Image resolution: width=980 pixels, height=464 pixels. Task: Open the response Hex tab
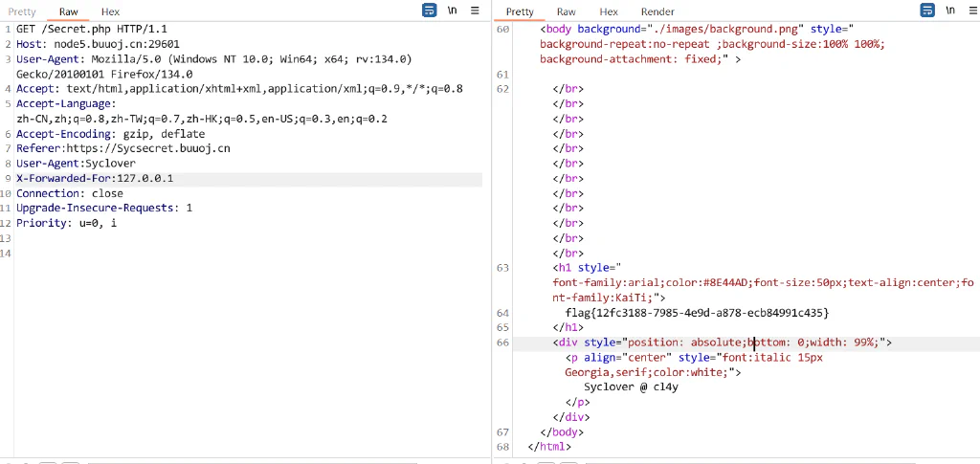coord(609,11)
